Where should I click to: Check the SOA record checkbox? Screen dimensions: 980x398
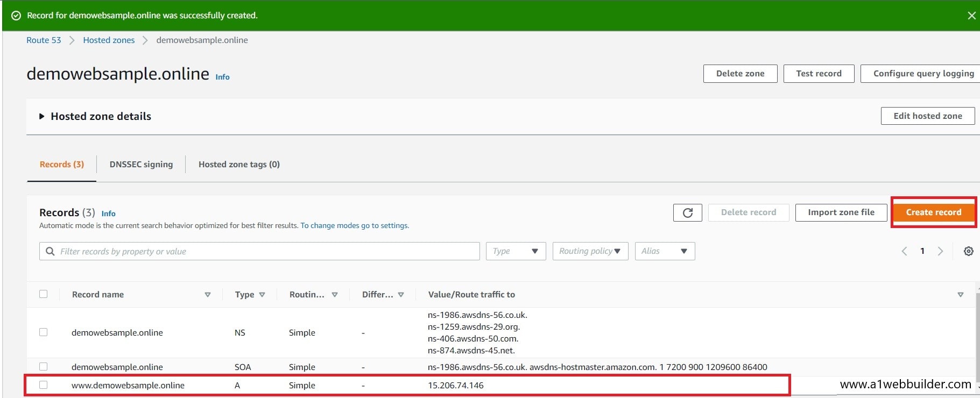tap(44, 367)
